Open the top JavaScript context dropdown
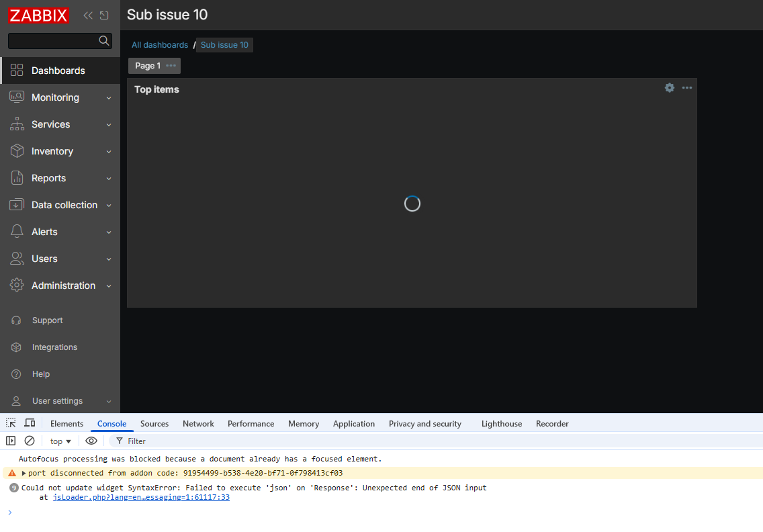 click(60, 441)
